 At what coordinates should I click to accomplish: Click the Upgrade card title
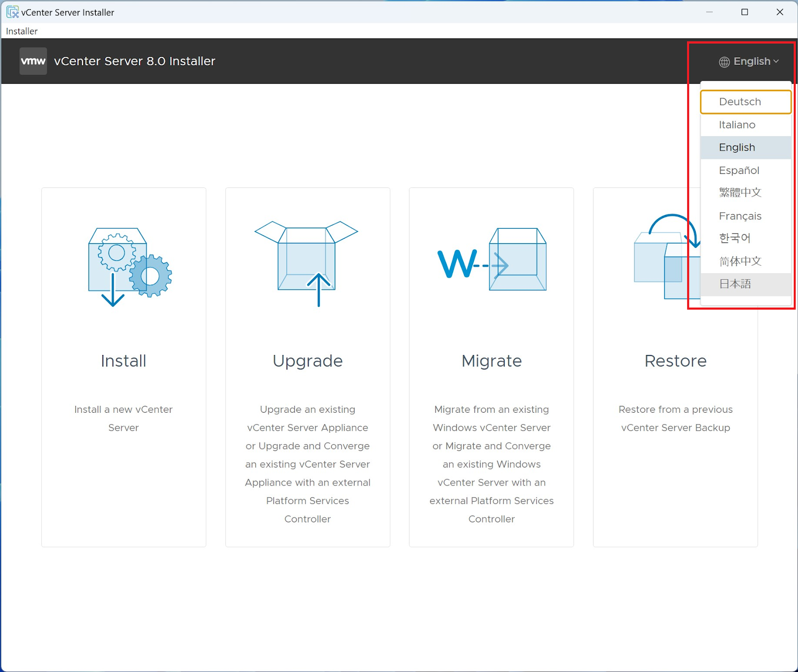point(308,361)
